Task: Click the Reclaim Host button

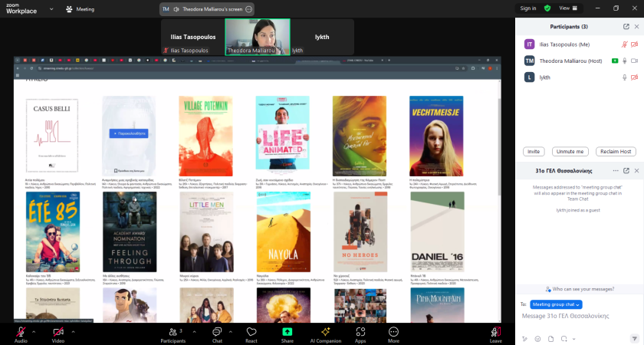Action: 616,152
